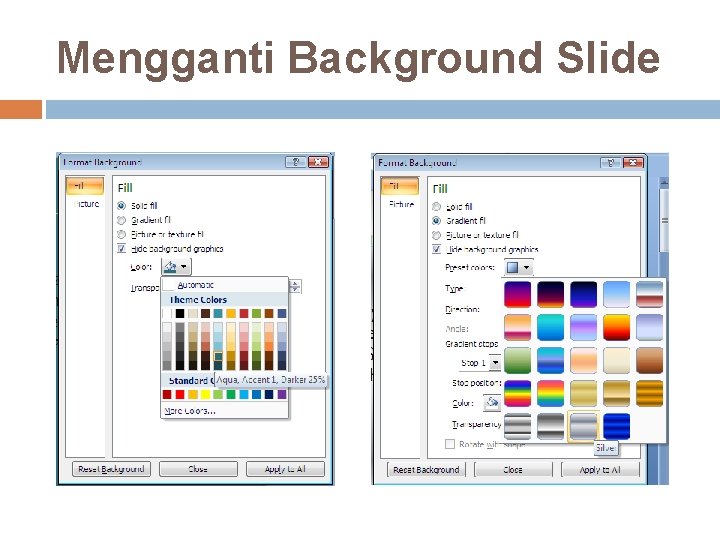Open gradient stop Color picker in right dialog

(492, 403)
